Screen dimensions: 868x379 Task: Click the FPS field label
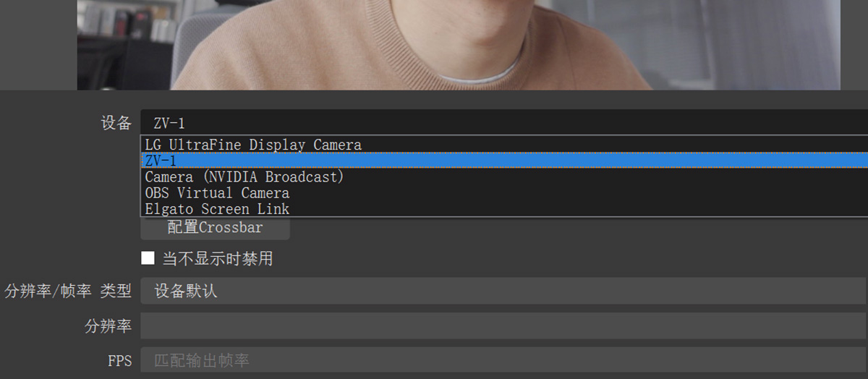[120, 360]
